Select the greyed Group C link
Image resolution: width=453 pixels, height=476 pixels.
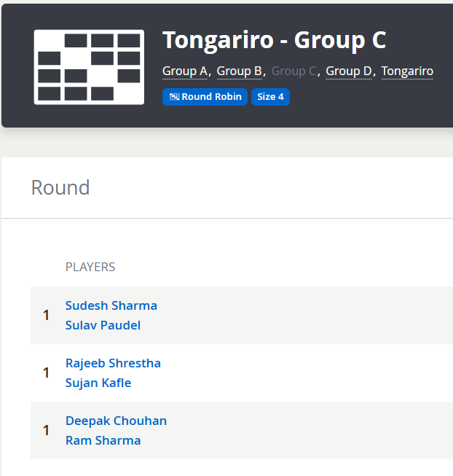pyautogui.click(x=294, y=71)
